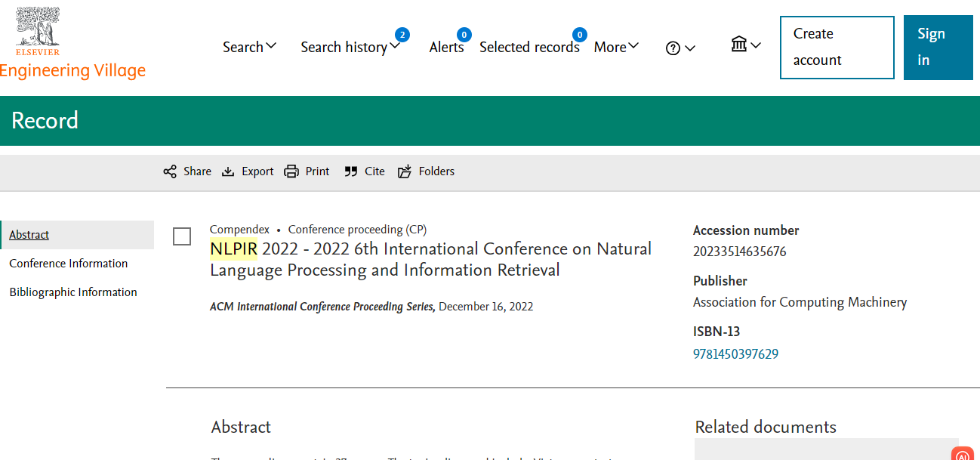Open Search history badge showing 2
The height and width of the screenshot is (460, 980).
[402, 35]
